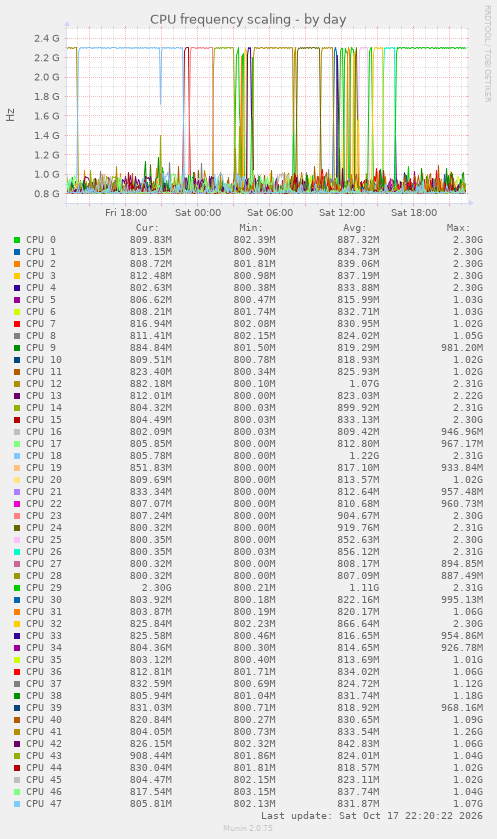Click the 'CPU 5' legend label

click(x=41, y=300)
